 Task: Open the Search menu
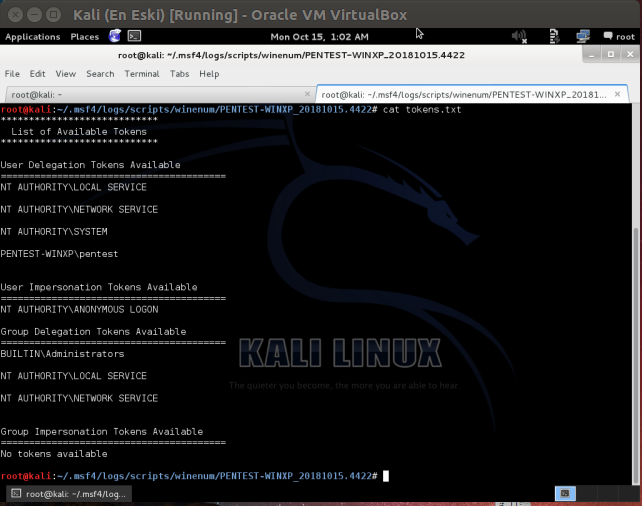pos(100,74)
